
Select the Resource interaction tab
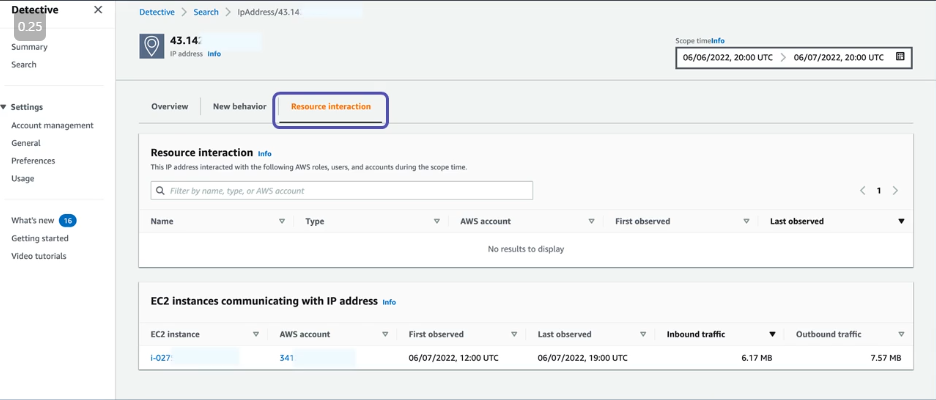click(331, 106)
